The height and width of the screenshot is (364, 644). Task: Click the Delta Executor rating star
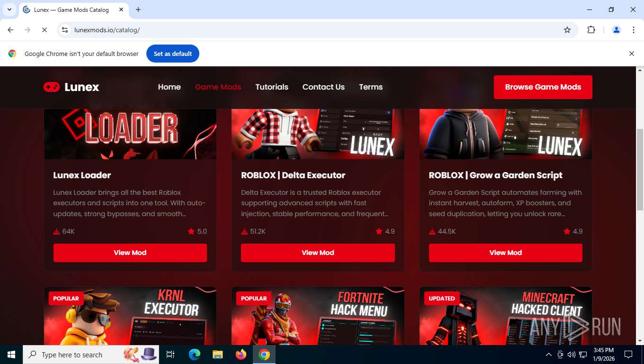coord(379,231)
